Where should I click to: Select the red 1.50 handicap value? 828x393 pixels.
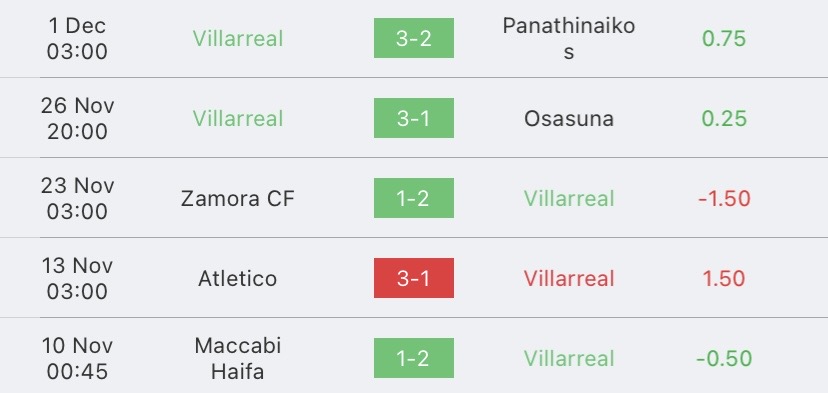click(724, 278)
